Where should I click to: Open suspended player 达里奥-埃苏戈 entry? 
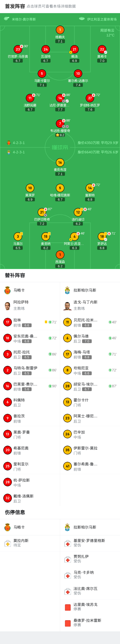[x=90, y=607]
